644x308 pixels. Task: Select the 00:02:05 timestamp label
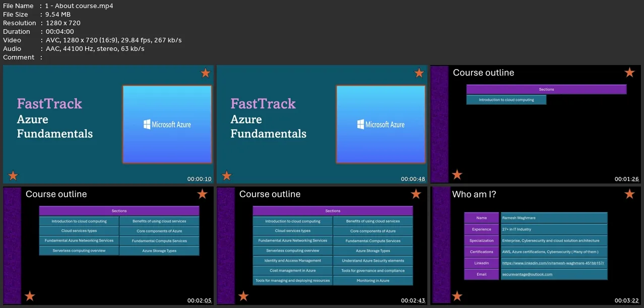(x=200, y=301)
